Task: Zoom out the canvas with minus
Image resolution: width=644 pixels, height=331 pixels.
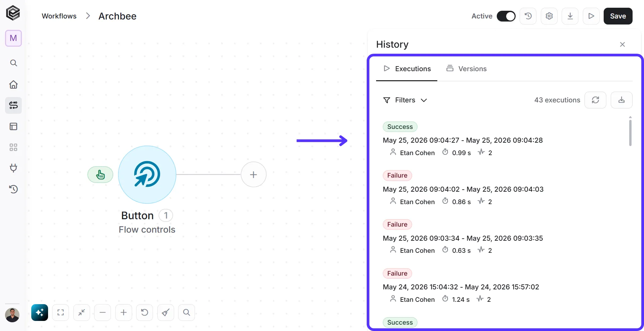Action: point(103,313)
